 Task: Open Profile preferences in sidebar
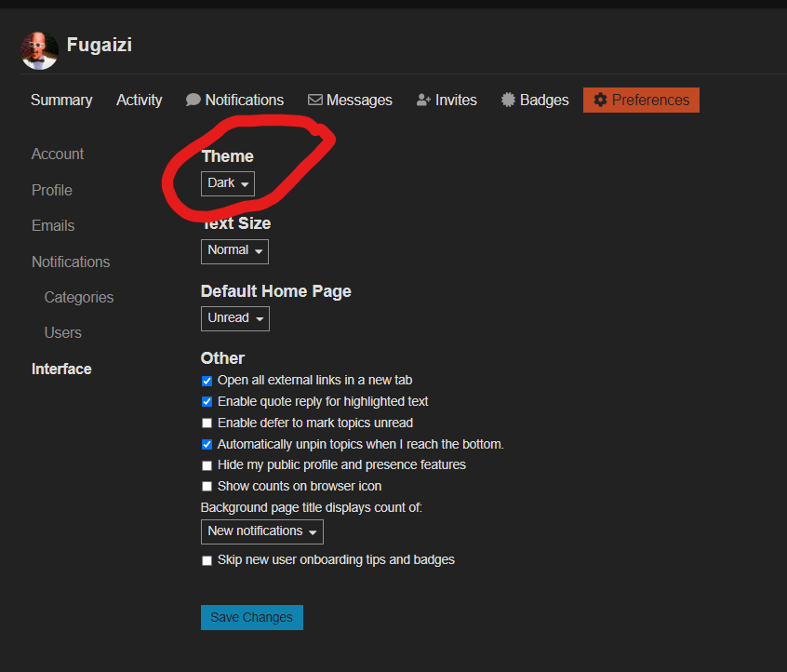click(52, 191)
